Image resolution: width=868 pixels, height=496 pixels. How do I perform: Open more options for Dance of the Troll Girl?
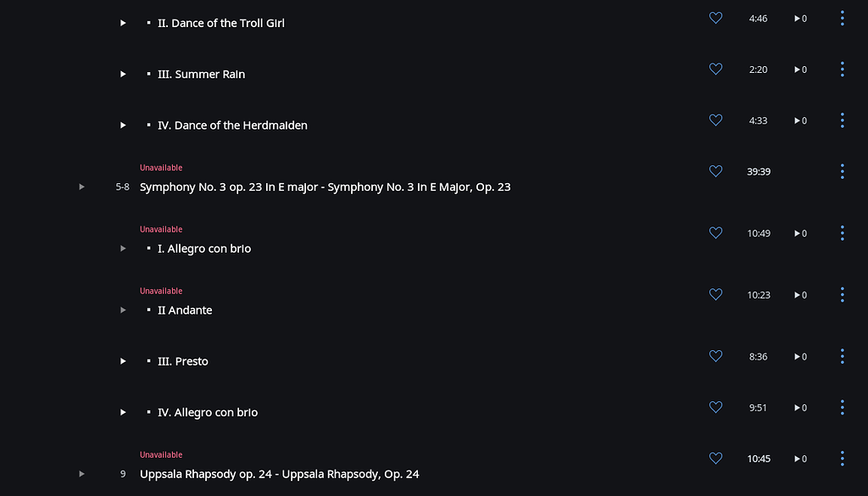point(842,18)
